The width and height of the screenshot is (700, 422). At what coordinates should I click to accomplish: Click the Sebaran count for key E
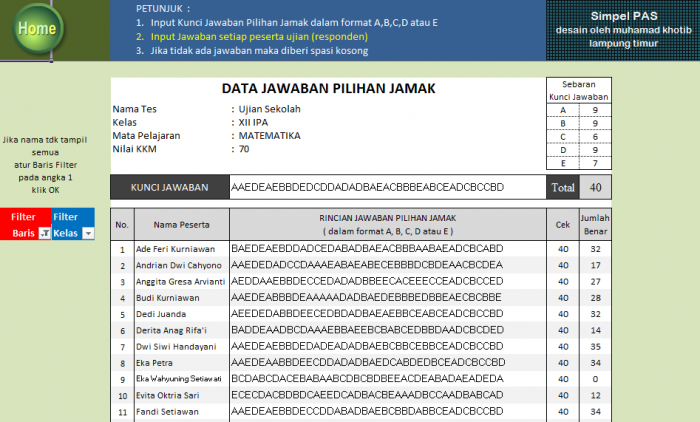coord(595,163)
